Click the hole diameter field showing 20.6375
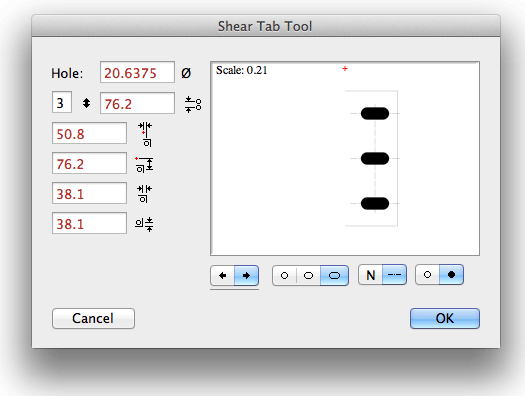The image size is (525, 396). pos(137,72)
